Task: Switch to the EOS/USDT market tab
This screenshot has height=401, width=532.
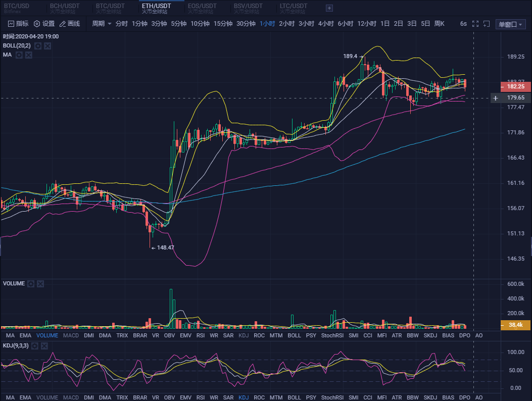Action: tap(202, 7)
